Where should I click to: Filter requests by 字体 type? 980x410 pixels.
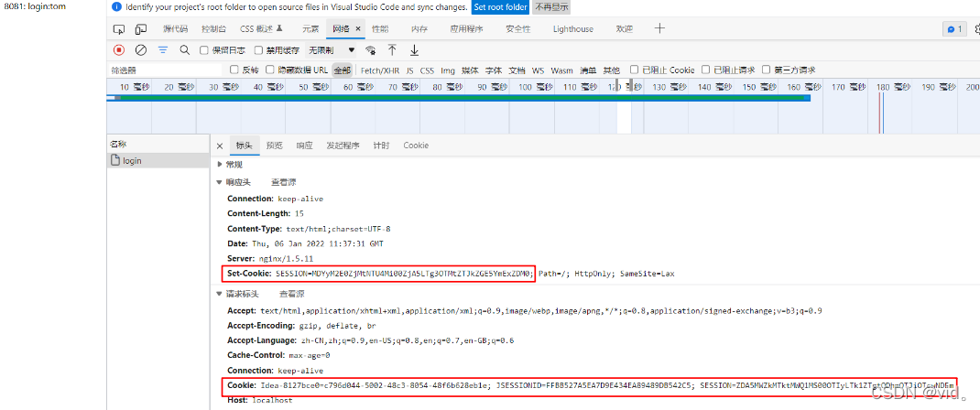(x=494, y=70)
